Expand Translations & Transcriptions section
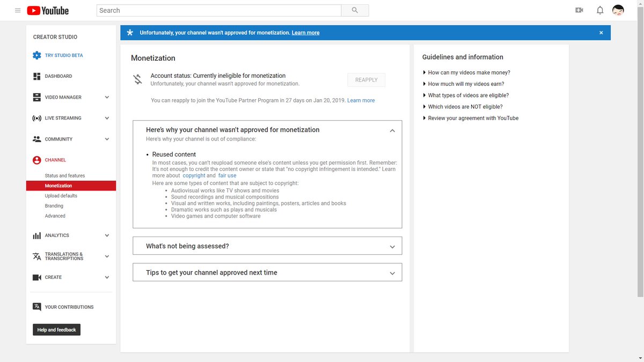This screenshot has height=362, width=644. pos(107,256)
